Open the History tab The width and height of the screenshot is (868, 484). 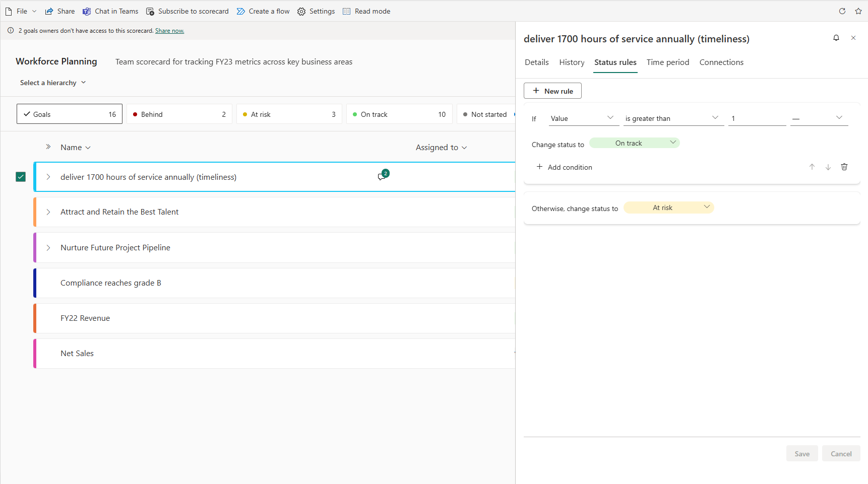(572, 62)
